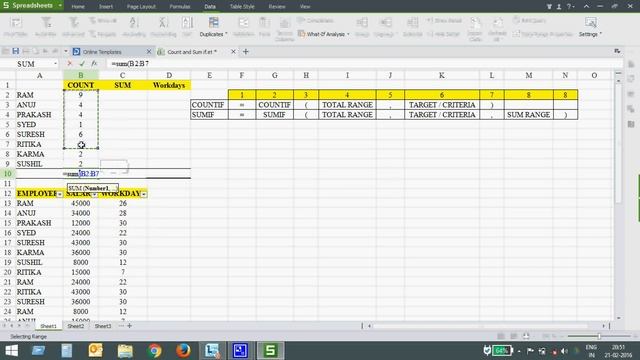Click the zoom slider handle in the status bar

[x=599, y=336]
